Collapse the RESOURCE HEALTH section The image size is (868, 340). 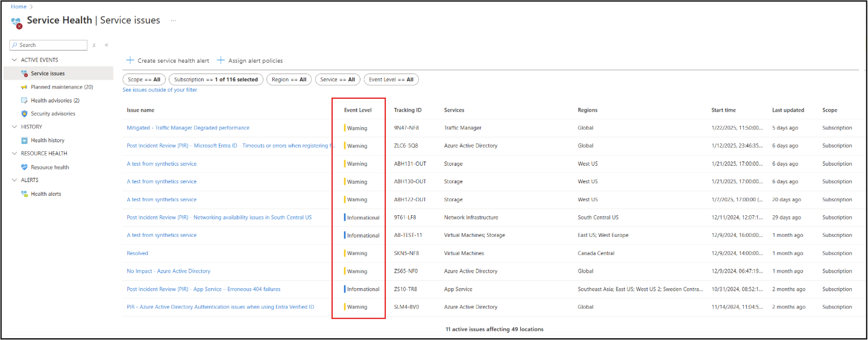click(x=14, y=154)
